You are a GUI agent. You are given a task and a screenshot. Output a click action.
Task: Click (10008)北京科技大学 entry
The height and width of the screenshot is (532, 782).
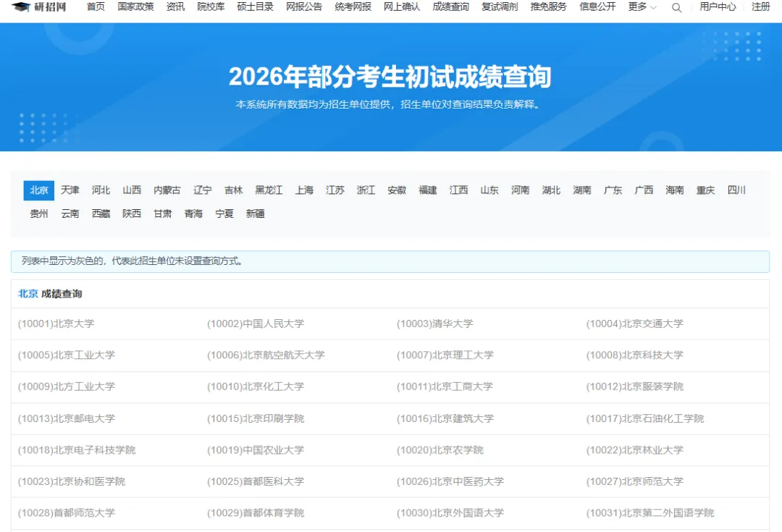(x=634, y=355)
